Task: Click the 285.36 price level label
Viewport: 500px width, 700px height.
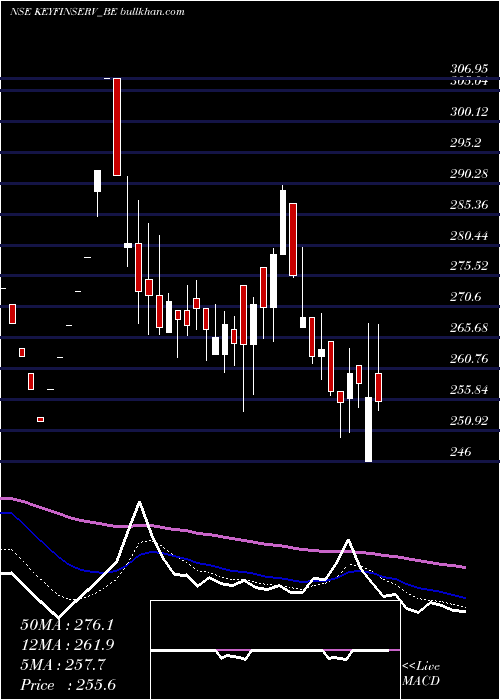Action: [469, 204]
